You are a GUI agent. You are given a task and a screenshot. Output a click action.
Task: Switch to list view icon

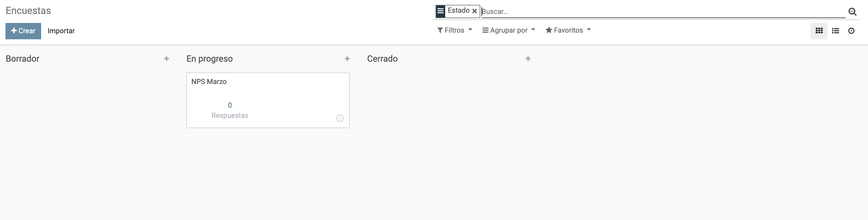point(835,31)
